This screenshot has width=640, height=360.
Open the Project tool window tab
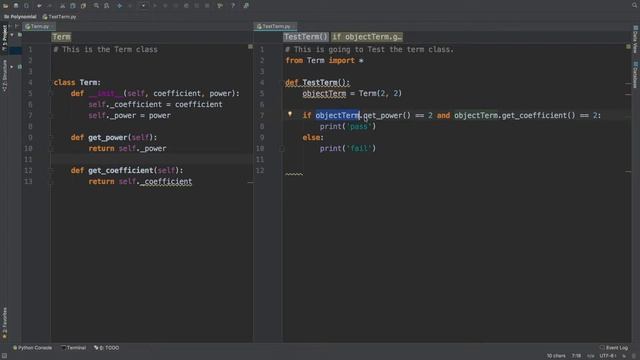click(4, 38)
